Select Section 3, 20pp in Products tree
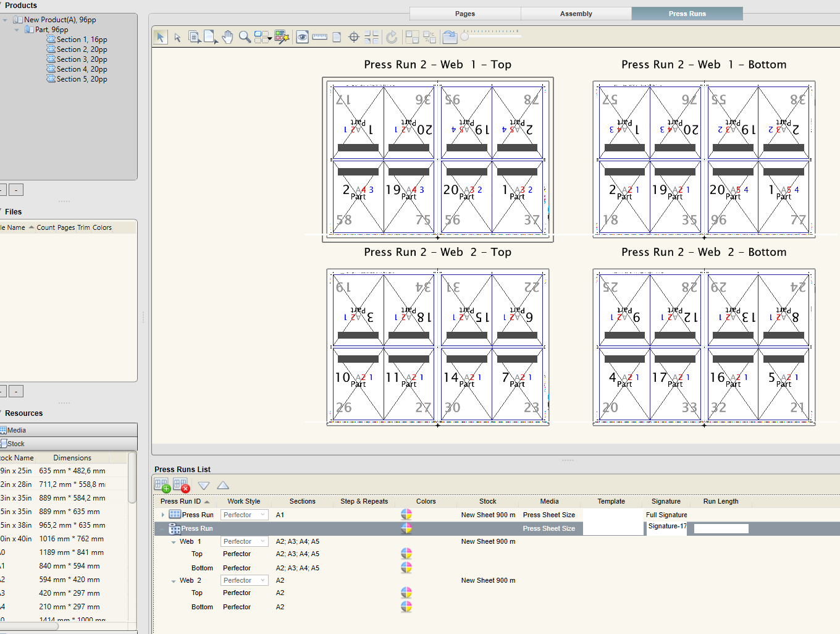Screen dimensions: 840x634 point(77,59)
